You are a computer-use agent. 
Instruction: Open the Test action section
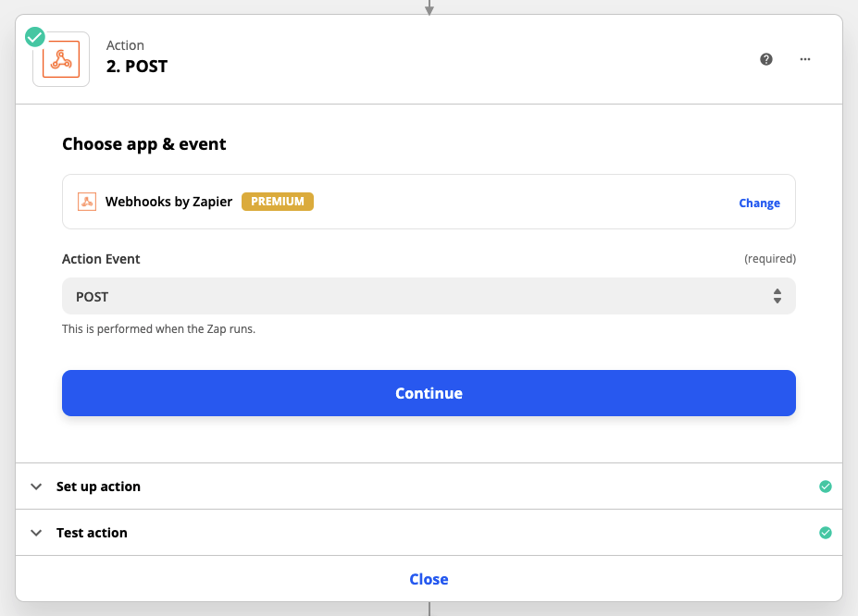click(429, 533)
